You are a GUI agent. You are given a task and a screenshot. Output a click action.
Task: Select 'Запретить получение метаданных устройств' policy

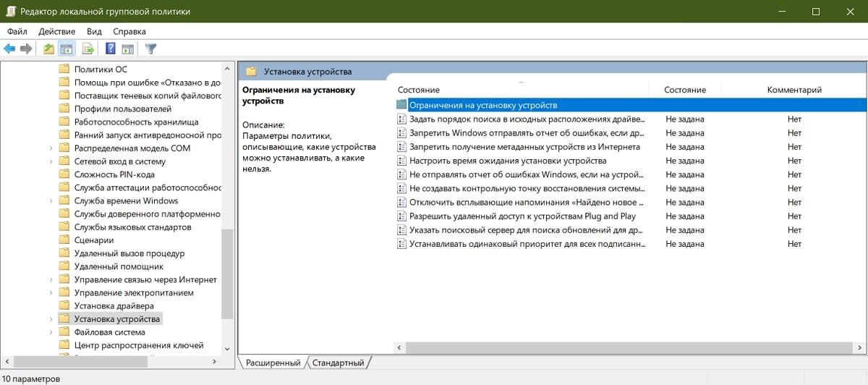(524, 147)
